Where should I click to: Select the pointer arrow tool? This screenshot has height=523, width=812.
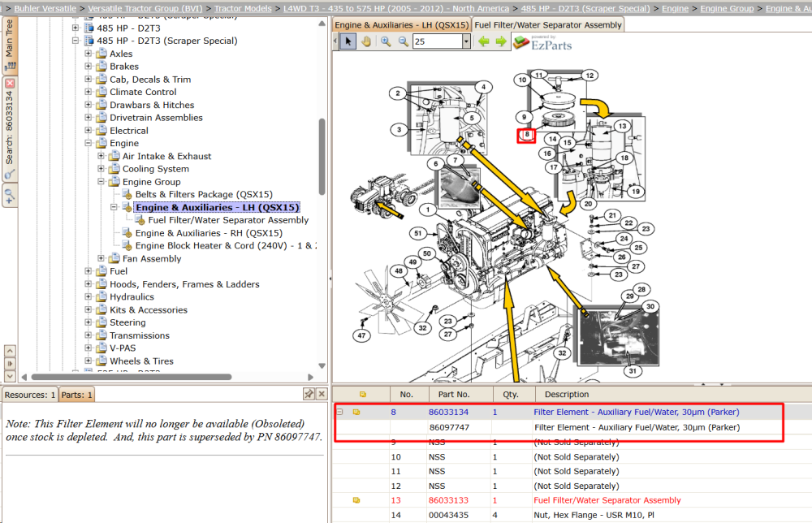coord(348,41)
